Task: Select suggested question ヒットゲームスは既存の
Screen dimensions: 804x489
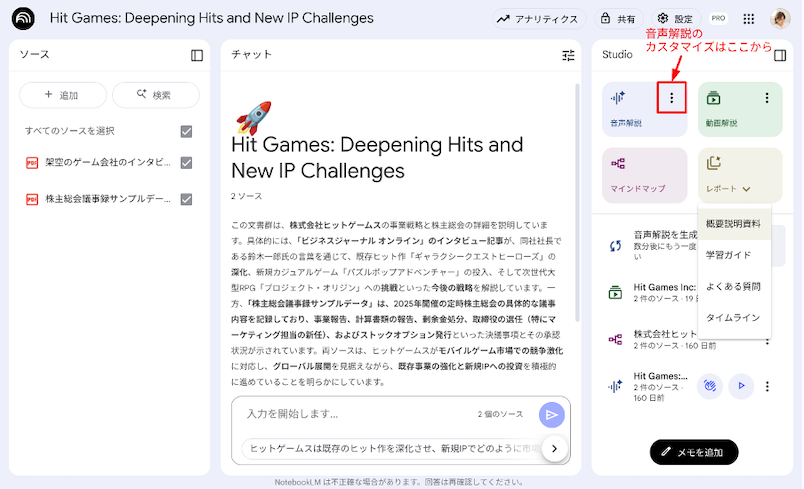Action: (x=392, y=449)
